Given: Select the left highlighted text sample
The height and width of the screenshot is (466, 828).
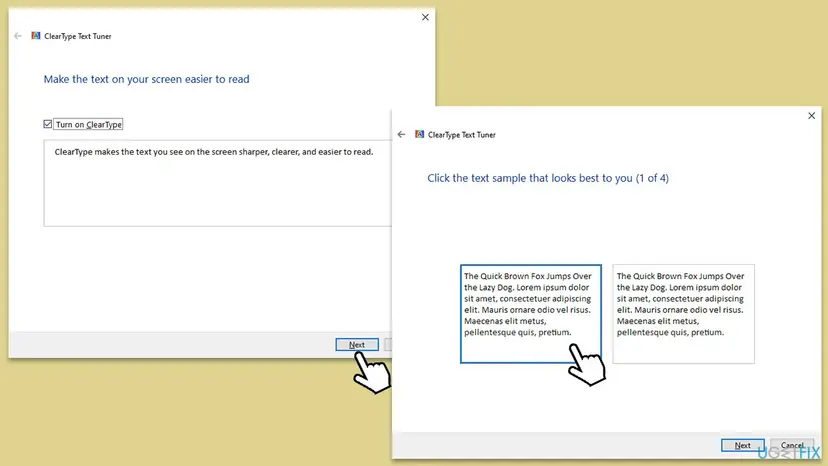Looking at the screenshot, I should [531, 314].
